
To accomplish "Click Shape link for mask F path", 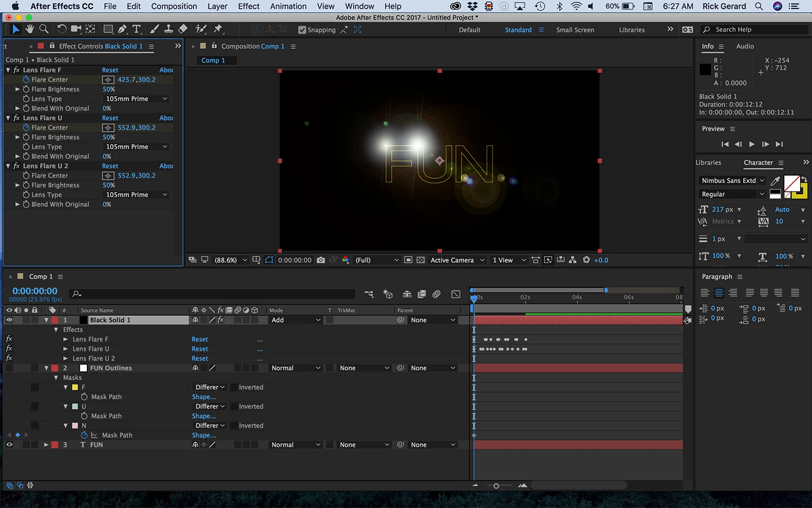I will tap(204, 397).
